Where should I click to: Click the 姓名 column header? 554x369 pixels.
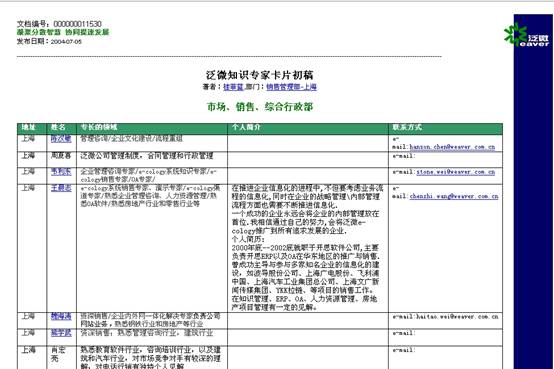click(x=58, y=127)
